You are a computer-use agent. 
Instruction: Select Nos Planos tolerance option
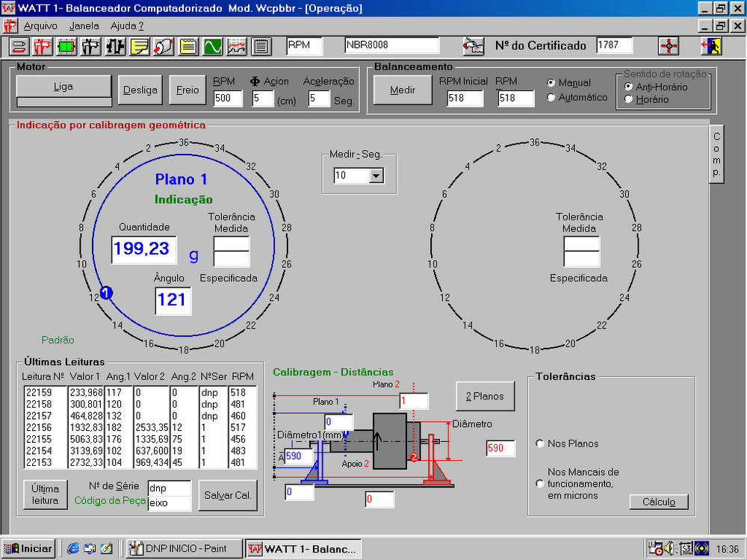click(540, 444)
